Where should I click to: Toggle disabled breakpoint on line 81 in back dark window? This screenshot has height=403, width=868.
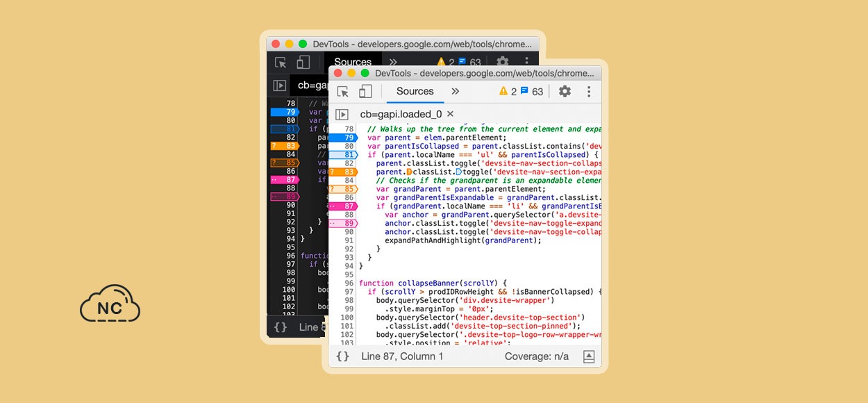pos(285,129)
